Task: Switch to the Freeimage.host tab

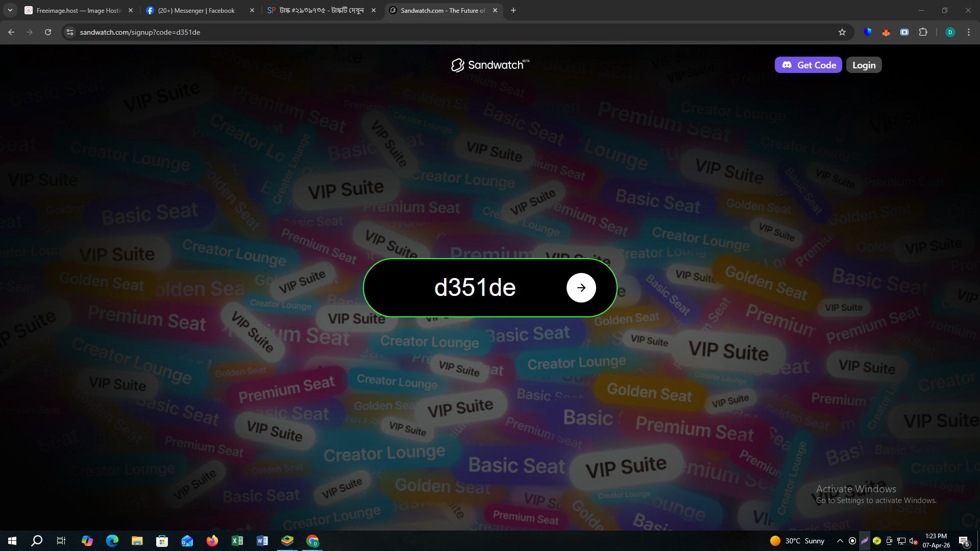Action: pyautogui.click(x=78, y=10)
